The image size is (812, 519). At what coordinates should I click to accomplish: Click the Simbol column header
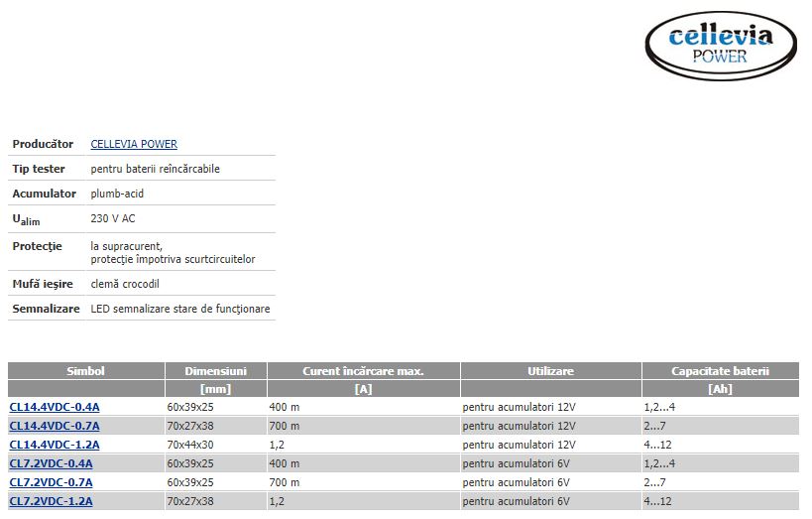tap(86, 371)
